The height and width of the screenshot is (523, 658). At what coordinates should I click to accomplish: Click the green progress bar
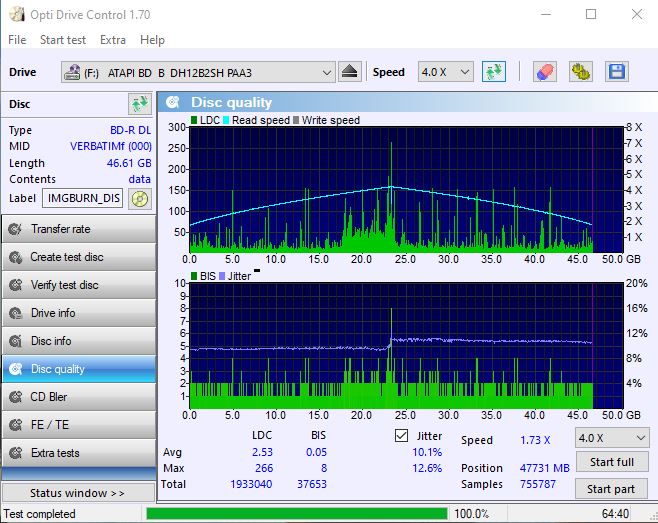click(x=296, y=514)
